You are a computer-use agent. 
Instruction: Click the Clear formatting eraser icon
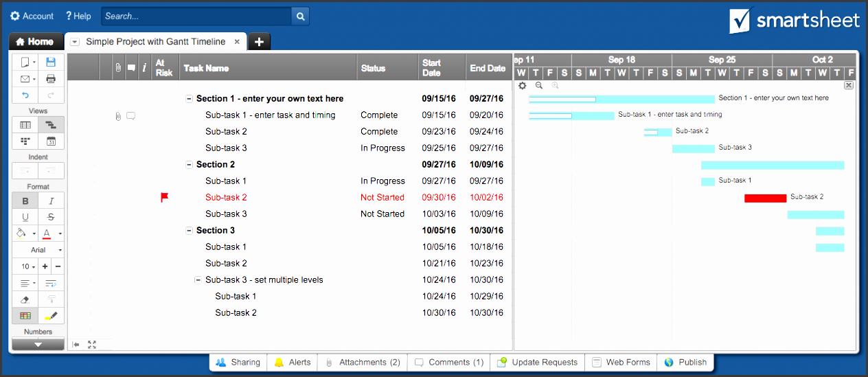coord(25,299)
